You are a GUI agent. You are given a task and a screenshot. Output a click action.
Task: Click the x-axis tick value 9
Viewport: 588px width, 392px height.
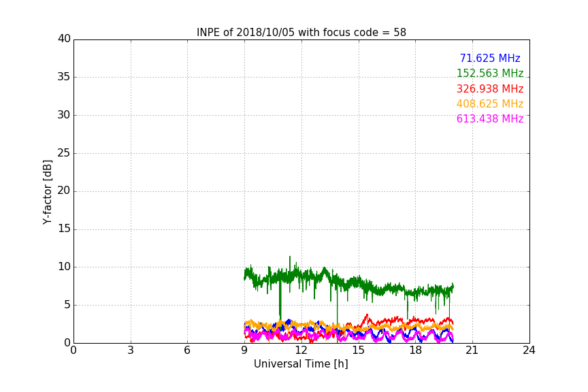[x=244, y=350]
